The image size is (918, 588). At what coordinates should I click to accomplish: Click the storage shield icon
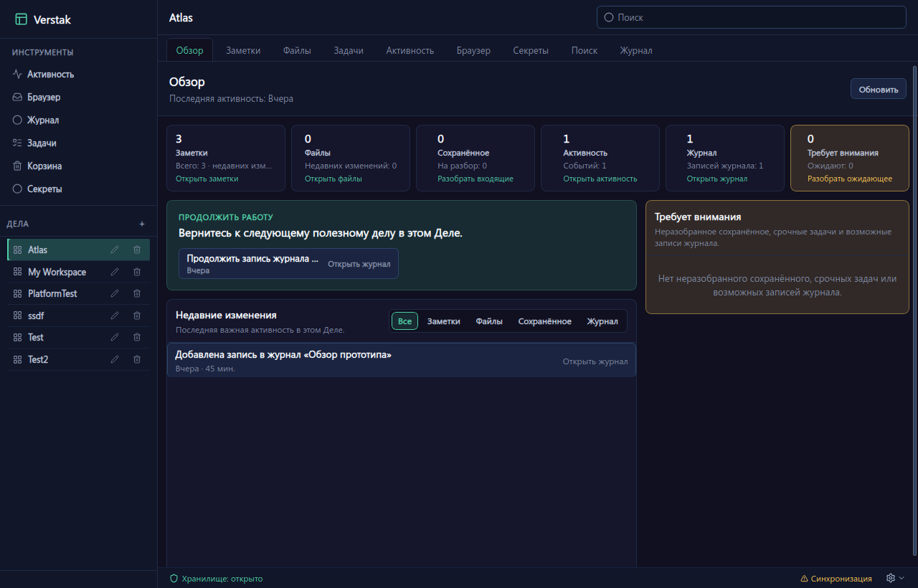point(174,579)
